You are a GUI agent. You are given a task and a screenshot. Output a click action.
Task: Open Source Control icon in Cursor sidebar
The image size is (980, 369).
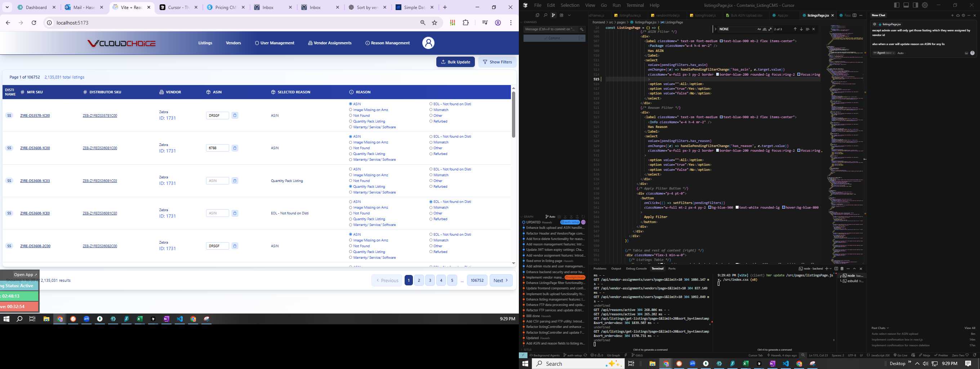click(x=553, y=15)
